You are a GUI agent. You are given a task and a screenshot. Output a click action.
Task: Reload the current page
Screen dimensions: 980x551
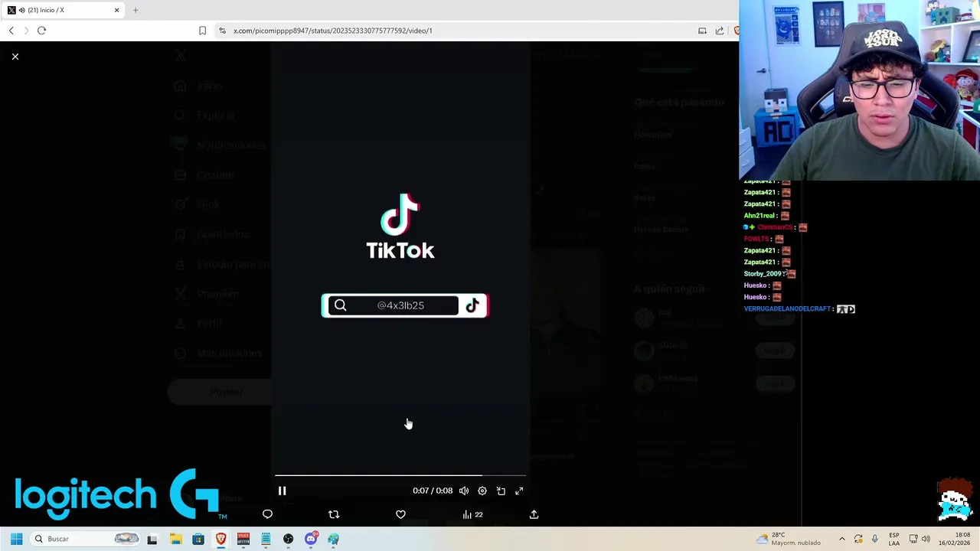tap(41, 31)
